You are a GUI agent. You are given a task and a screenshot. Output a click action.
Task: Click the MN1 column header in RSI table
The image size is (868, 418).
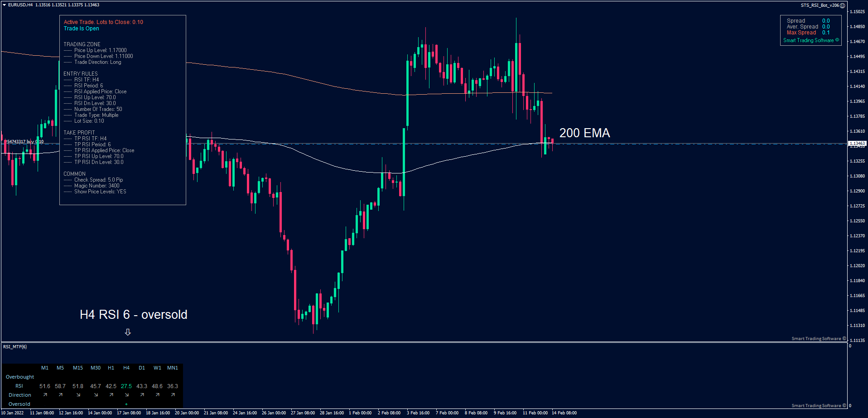coord(173,368)
